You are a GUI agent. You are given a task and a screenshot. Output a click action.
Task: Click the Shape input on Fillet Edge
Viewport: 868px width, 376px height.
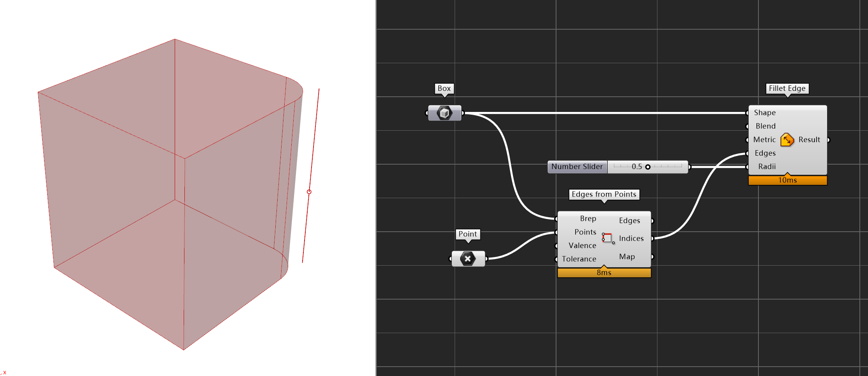[x=765, y=113]
